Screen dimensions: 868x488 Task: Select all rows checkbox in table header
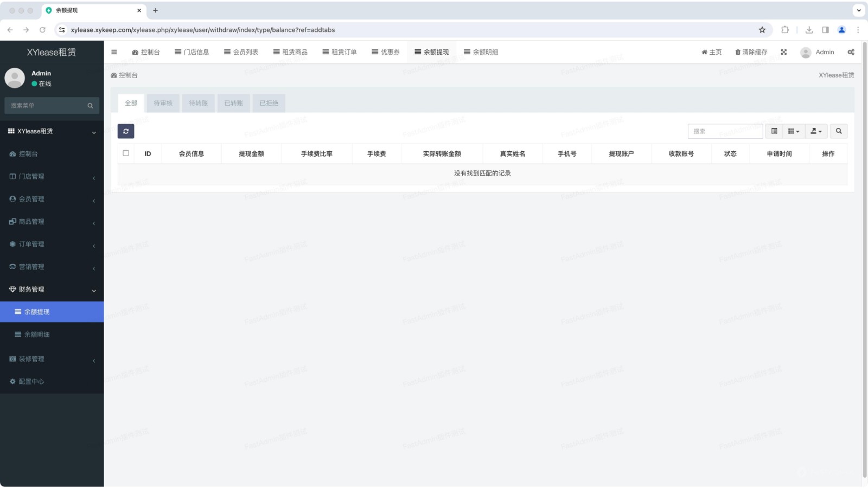pos(126,153)
